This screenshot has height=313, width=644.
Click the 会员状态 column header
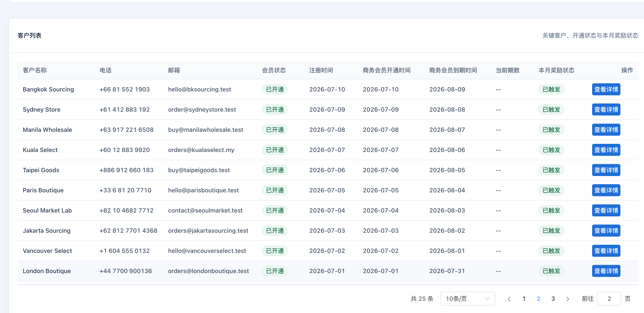coord(274,70)
